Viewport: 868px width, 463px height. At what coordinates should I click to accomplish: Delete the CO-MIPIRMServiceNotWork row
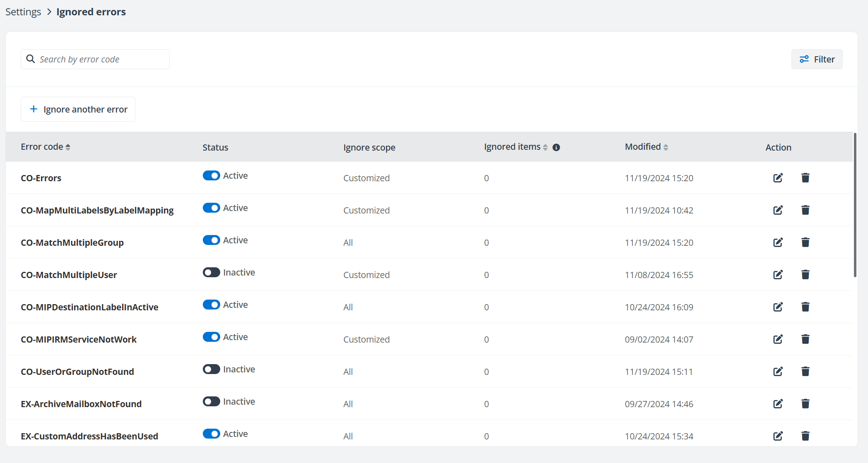(x=805, y=339)
